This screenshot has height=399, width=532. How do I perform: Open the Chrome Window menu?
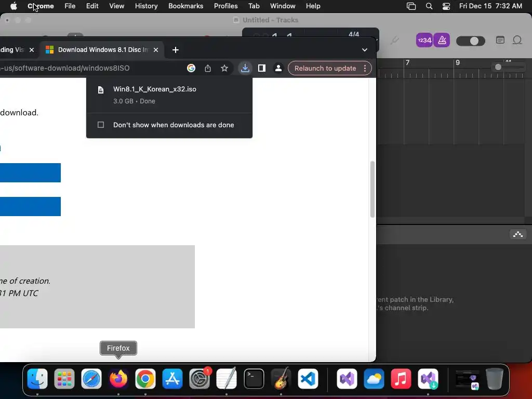click(283, 6)
